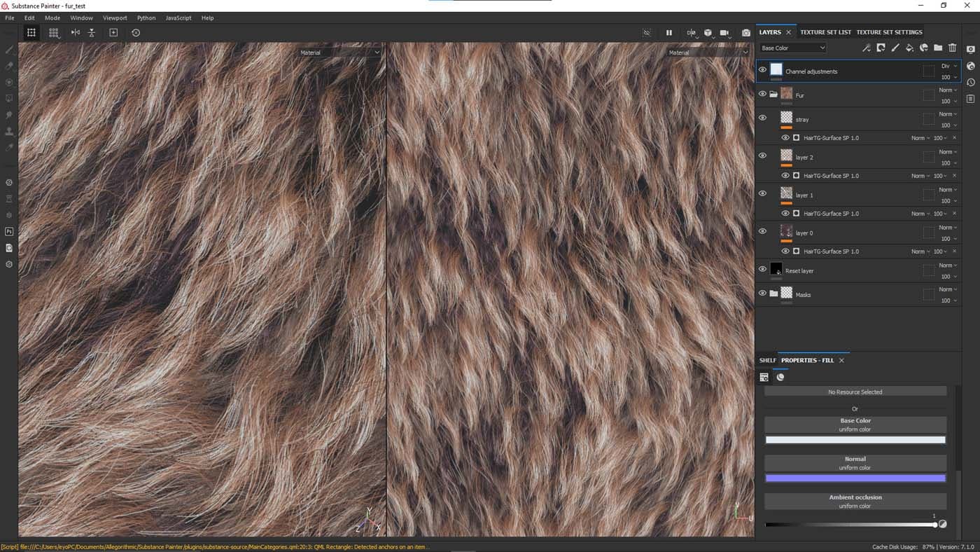
Task: Click the Photoshop export icon in sidebar
Action: [x=9, y=231]
